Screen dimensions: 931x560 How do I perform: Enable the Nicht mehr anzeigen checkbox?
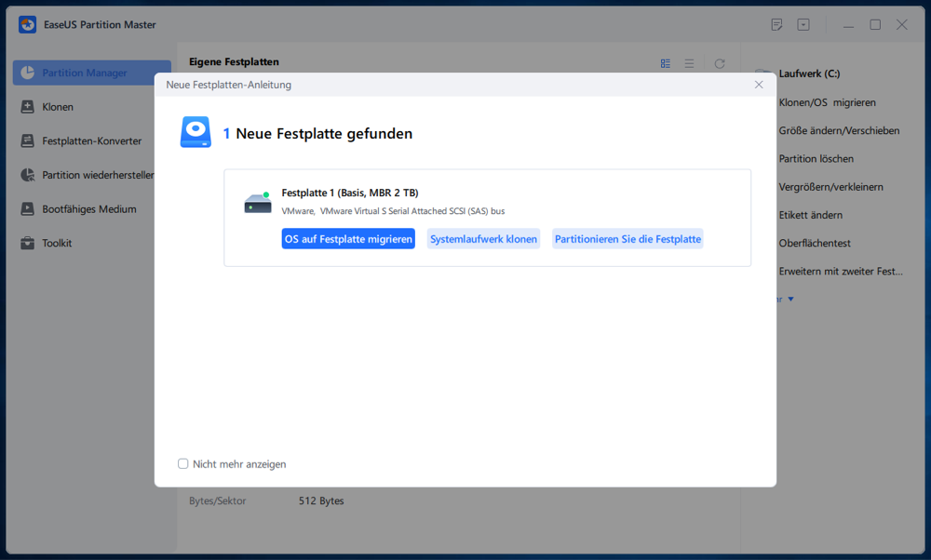[182, 464]
